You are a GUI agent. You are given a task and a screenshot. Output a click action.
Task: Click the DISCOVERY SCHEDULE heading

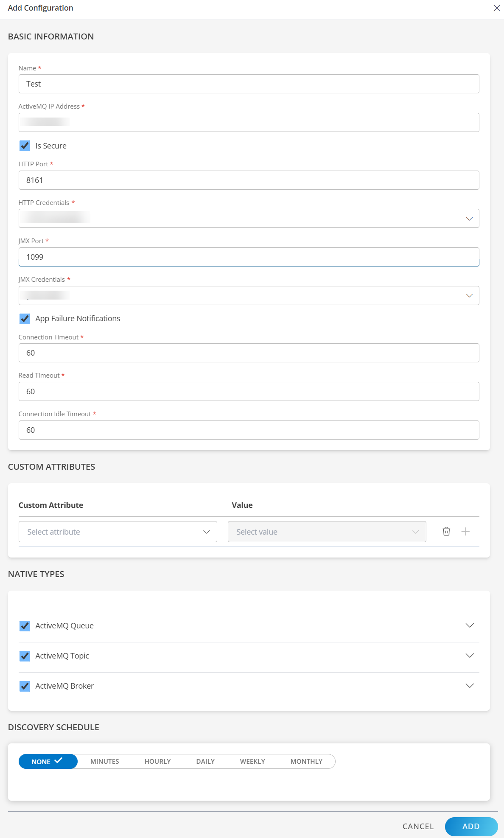pos(53,727)
